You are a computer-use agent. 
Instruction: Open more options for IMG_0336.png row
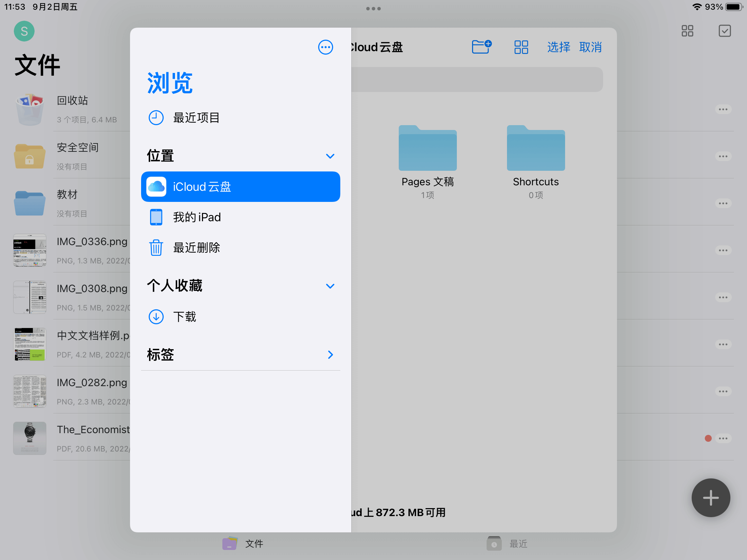[x=723, y=250]
